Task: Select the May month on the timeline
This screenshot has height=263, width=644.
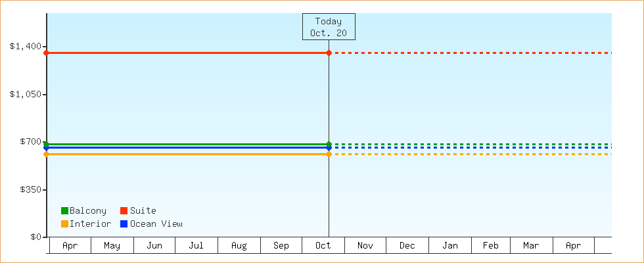Action: tap(112, 245)
